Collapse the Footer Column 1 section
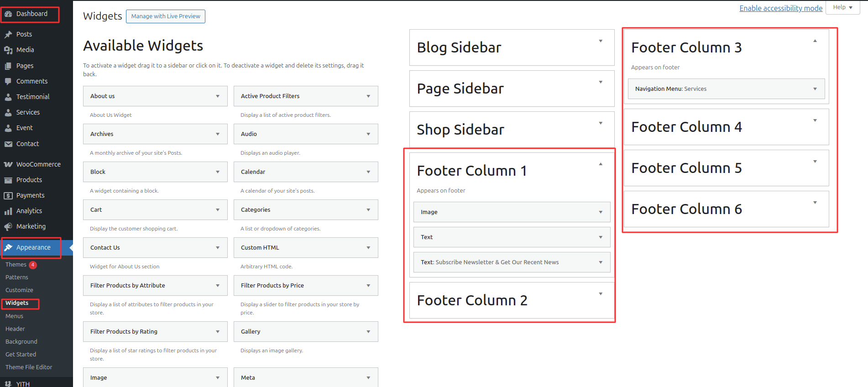 point(600,163)
